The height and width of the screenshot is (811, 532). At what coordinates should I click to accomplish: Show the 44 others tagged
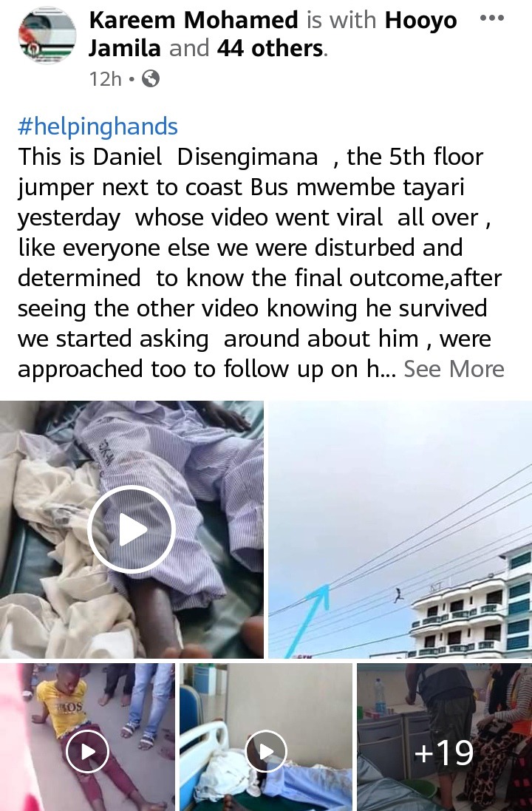coord(270,48)
